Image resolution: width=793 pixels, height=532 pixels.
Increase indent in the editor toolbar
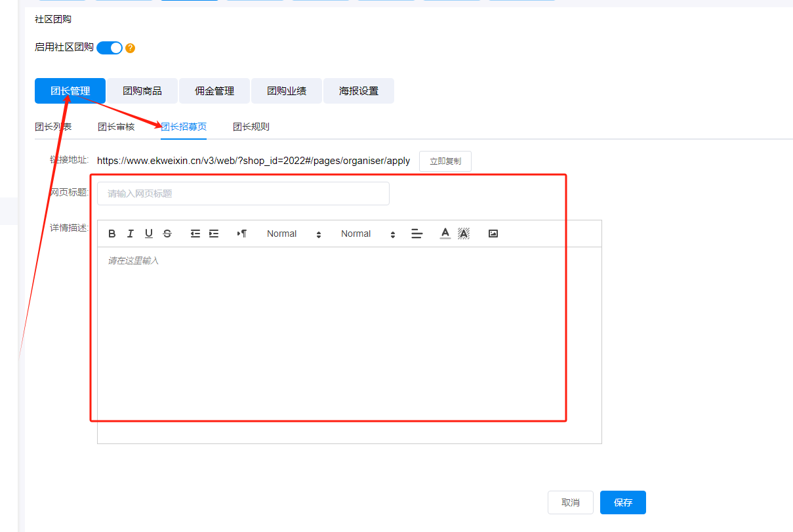[x=213, y=234]
